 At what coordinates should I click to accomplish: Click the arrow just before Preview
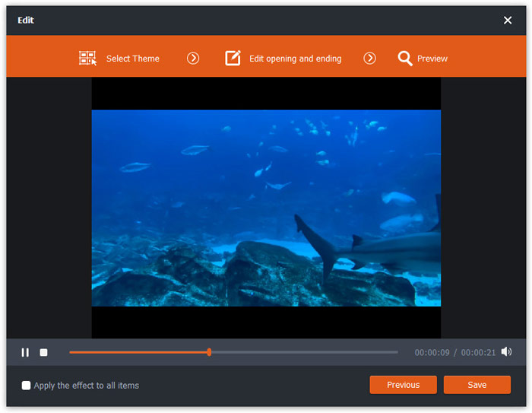pos(369,59)
